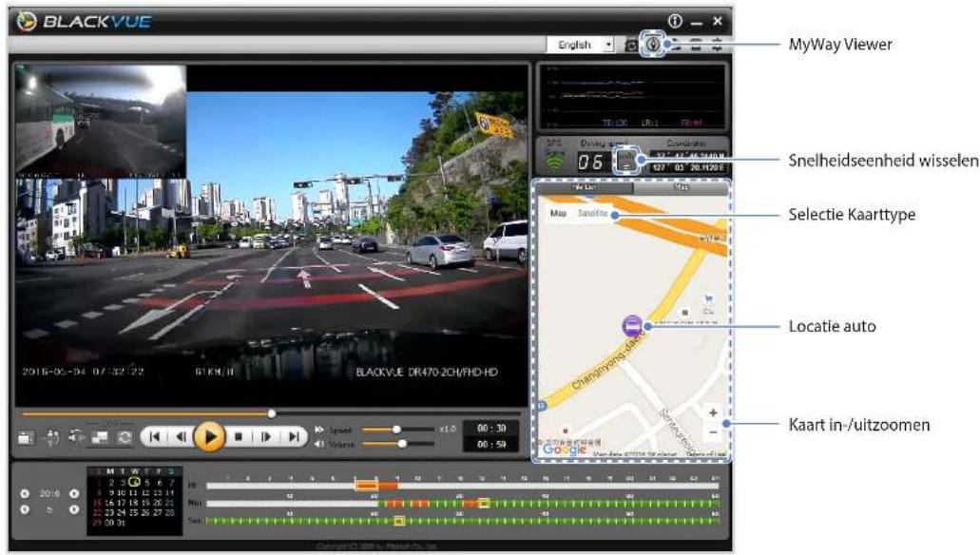Screen dimensions: 980x555
Task: Mute using the Volume speaker icon
Action: 319,444
